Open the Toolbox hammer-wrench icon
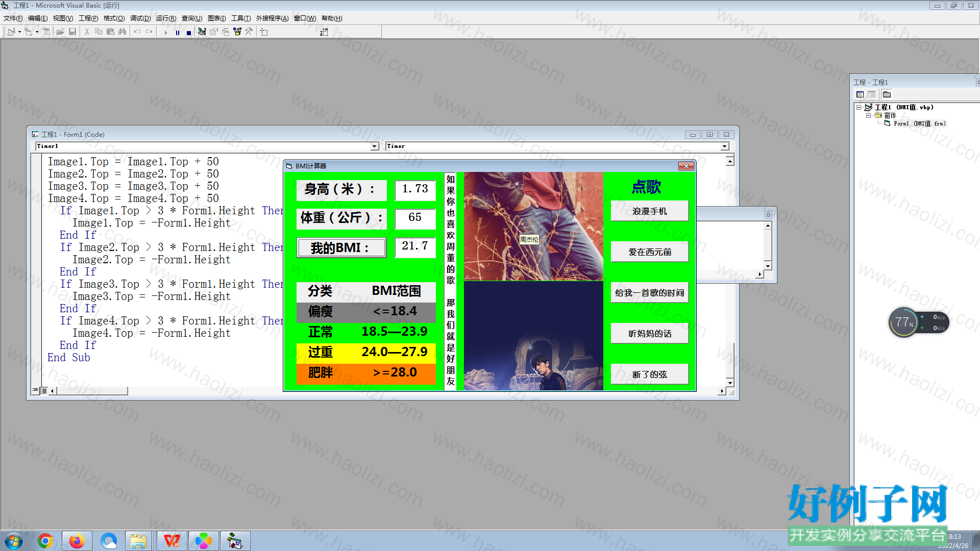This screenshot has height=551, width=980. click(249, 32)
